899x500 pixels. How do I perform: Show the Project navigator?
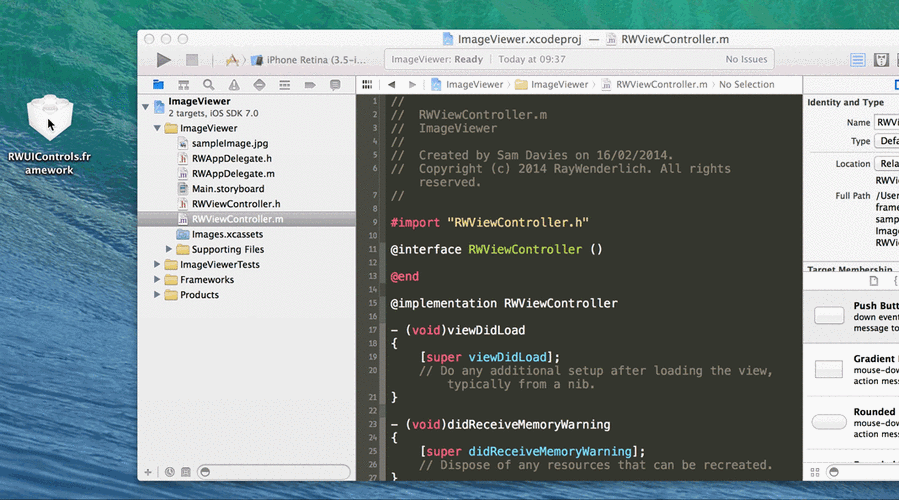[158, 85]
